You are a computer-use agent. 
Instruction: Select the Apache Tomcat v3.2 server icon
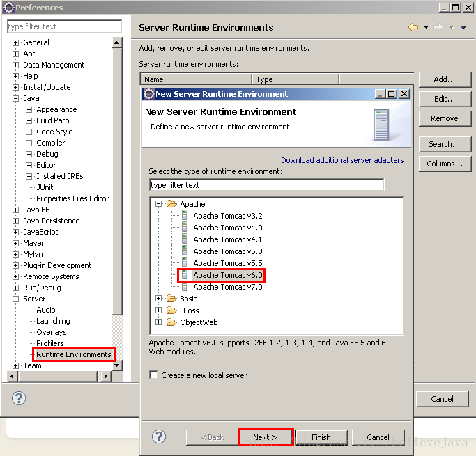click(x=185, y=216)
